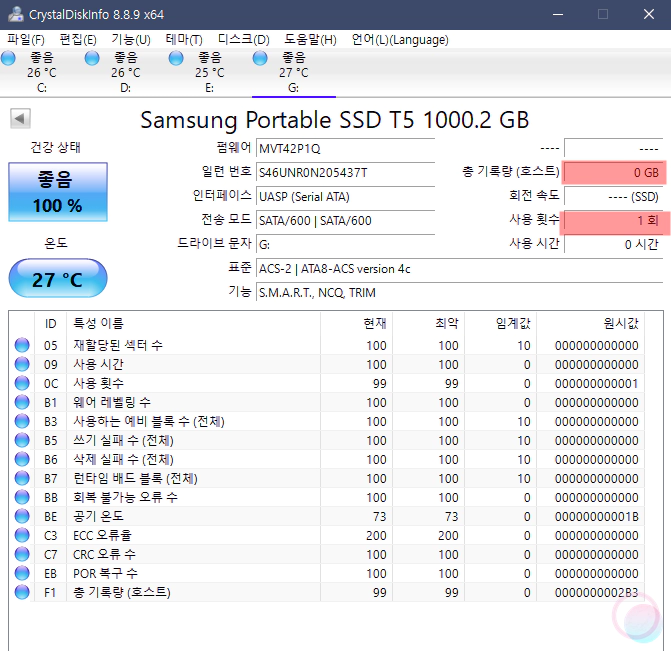671x651 pixels.
Task: Open the 테마(T) menu
Action: [184, 40]
